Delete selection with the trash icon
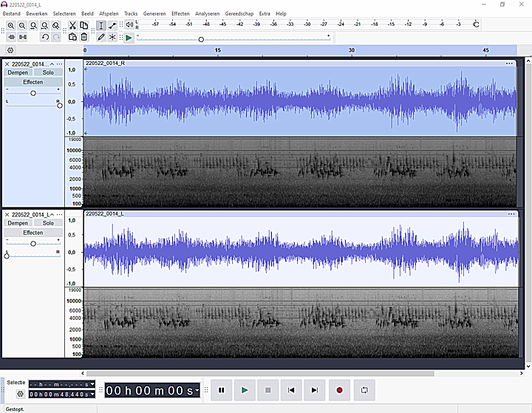 [83, 37]
